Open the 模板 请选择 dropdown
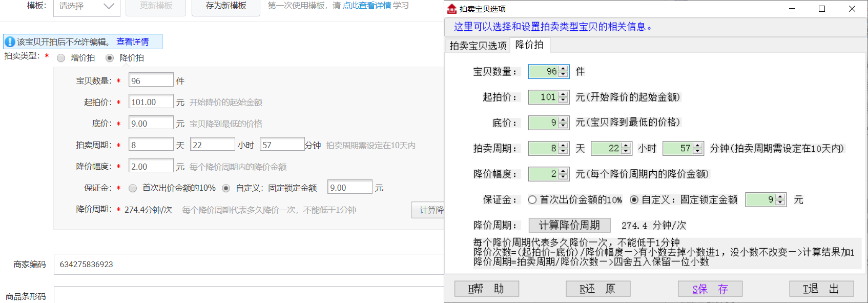The image size is (868, 303). [87, 6]
